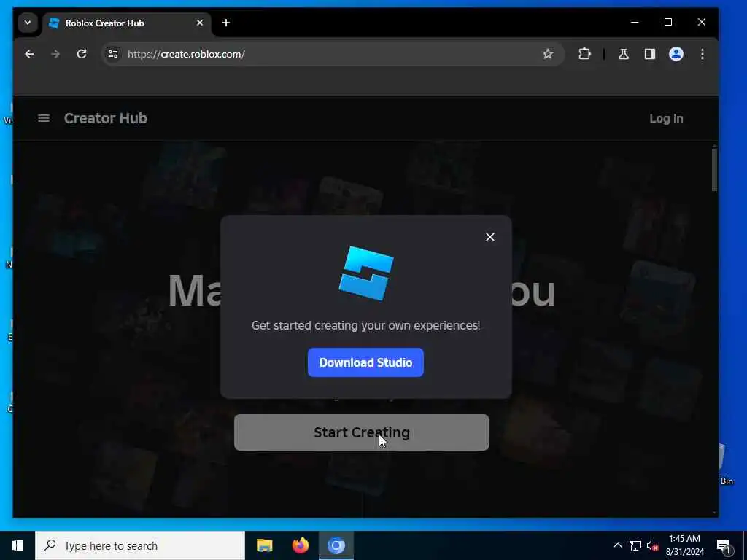View site information icon in address bar

(113, 54)
